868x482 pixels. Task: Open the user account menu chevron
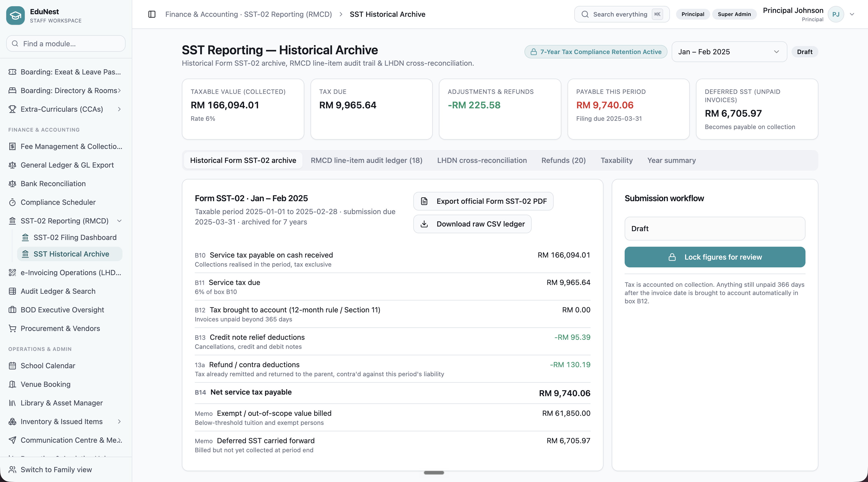(852, 14)
